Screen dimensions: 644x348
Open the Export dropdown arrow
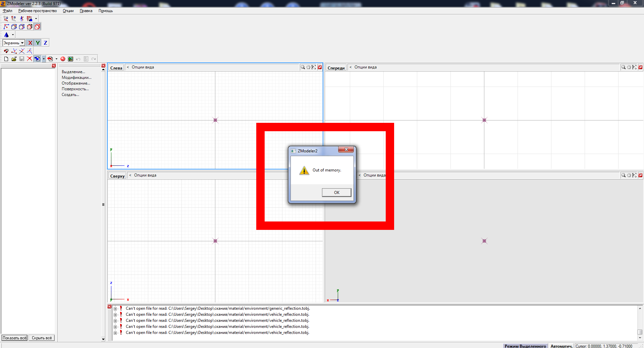pos(56,59)
